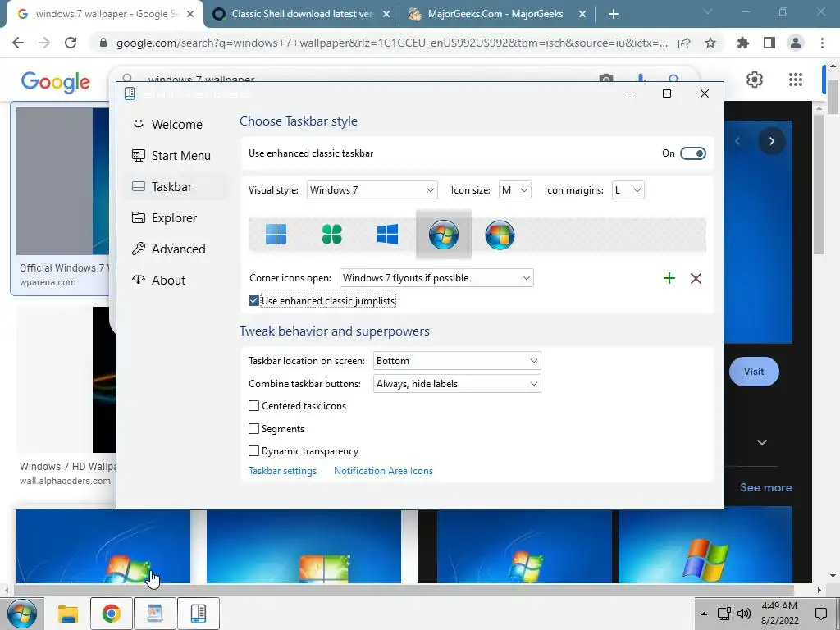Switch to Chrome on the taskbar
The height and width of the screenshot is (630, 840).
111,614
